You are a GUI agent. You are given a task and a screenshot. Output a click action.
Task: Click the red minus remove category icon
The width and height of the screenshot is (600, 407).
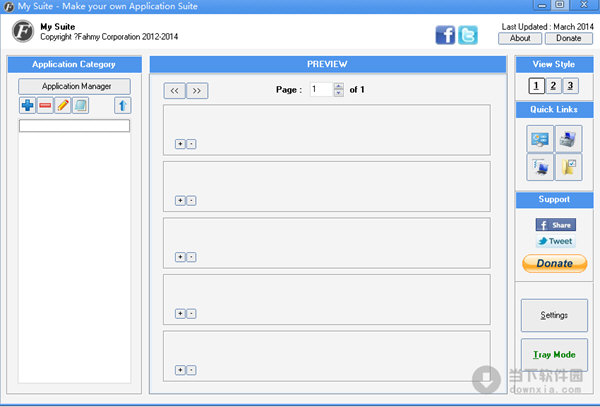click(45, 105)
